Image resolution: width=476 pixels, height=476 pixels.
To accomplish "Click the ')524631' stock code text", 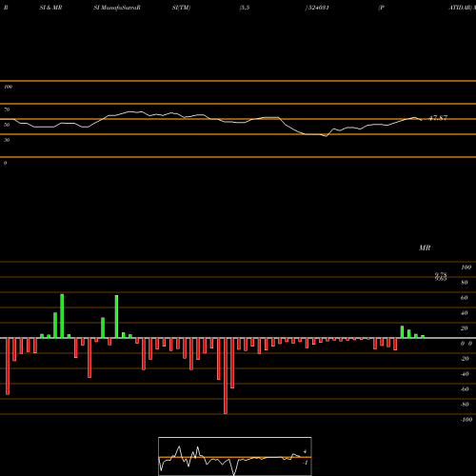I will coord(317,8).
